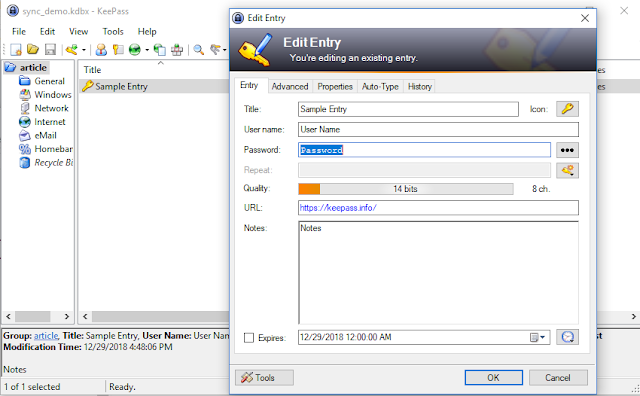Viewport: 640px width, 396px height.
Task: Select the Network group
Action: pos(51,108)
